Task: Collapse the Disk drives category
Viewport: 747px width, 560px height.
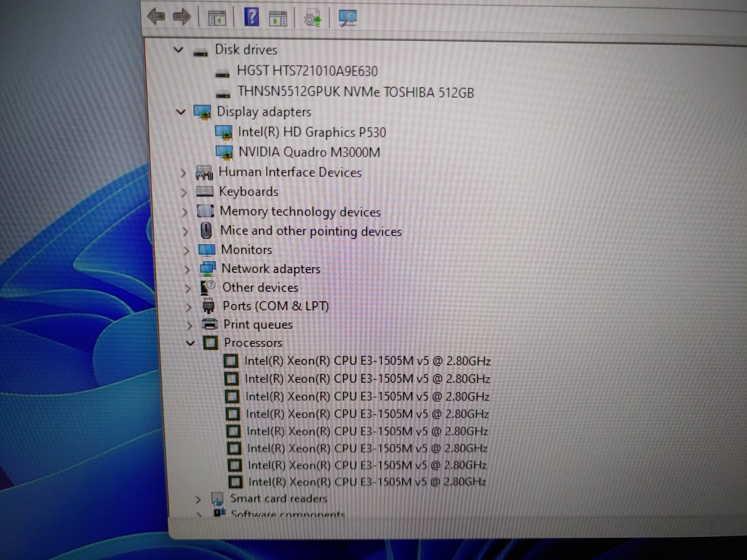Action: pos(178,50)
